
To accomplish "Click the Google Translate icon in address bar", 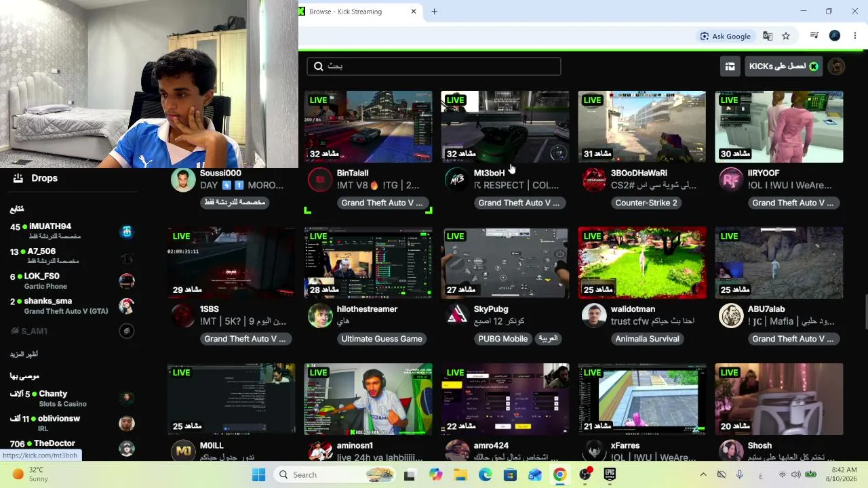I will [x=768, y=36].
